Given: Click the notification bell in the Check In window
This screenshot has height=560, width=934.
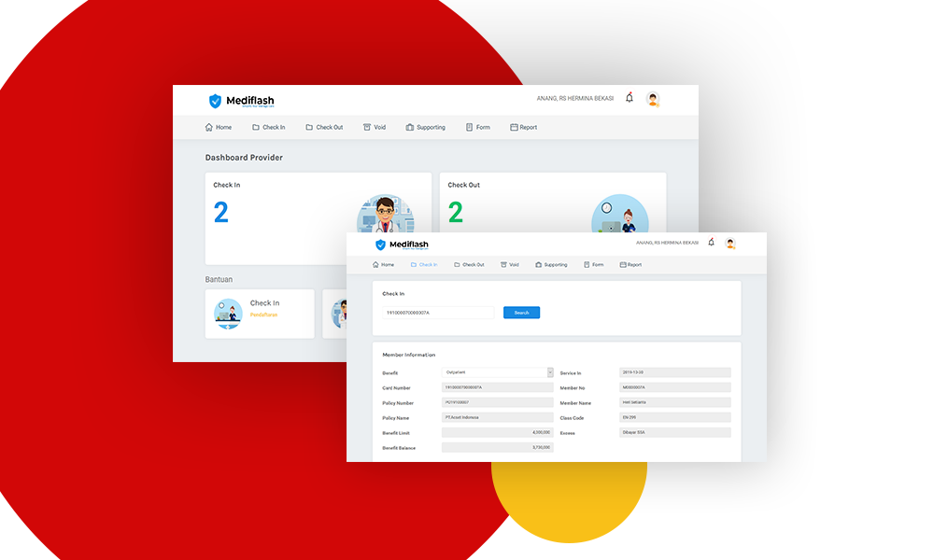Looking at the screenshot, I should [x=711, y=243].
